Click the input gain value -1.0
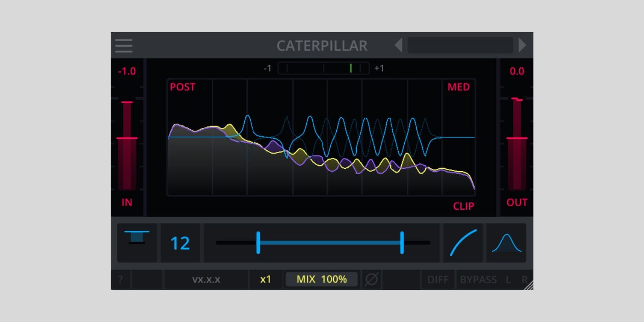644x322 pixels. (126, 71)
